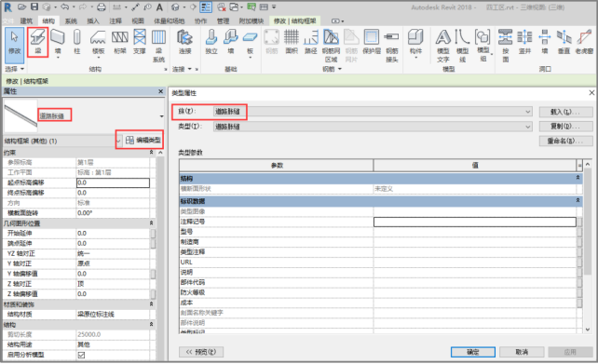This screenshot has width=598, height=364.
Task: Click the 结构用途 value 其他
Action: point(84,344)
